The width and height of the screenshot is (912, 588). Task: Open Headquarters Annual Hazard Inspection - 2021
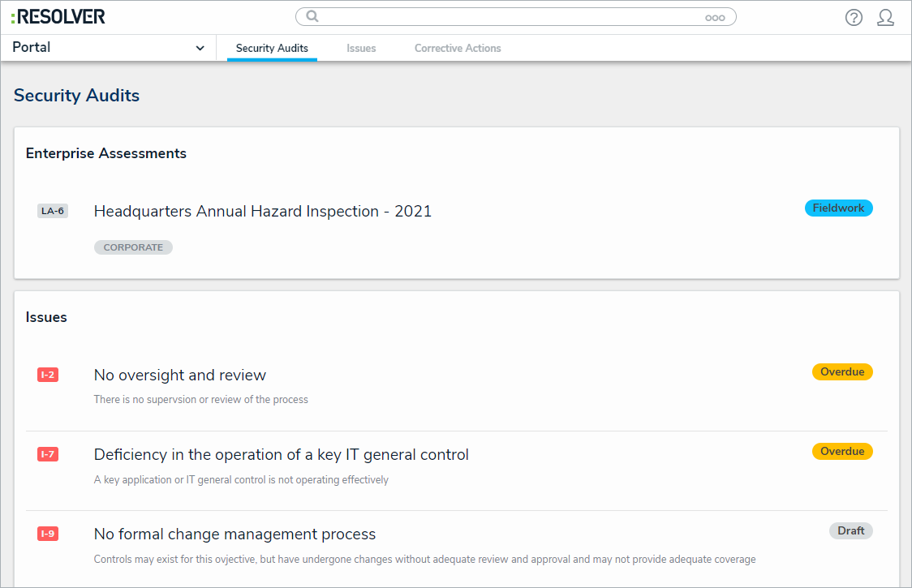click(263, 212)
